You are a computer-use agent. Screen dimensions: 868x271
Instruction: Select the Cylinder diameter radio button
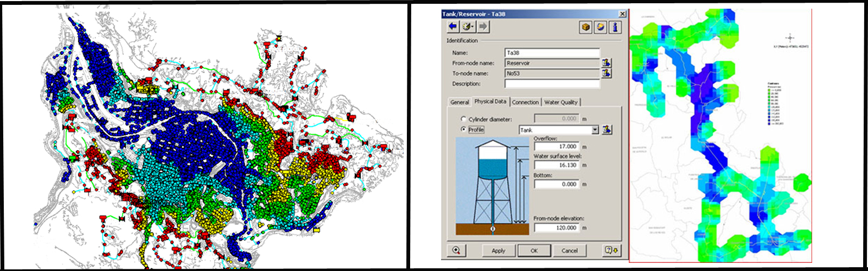click(x=463, y=119)
